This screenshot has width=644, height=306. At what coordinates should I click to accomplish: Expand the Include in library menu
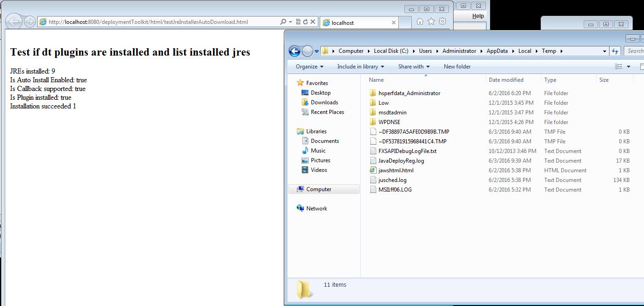(x=361, y=67)
